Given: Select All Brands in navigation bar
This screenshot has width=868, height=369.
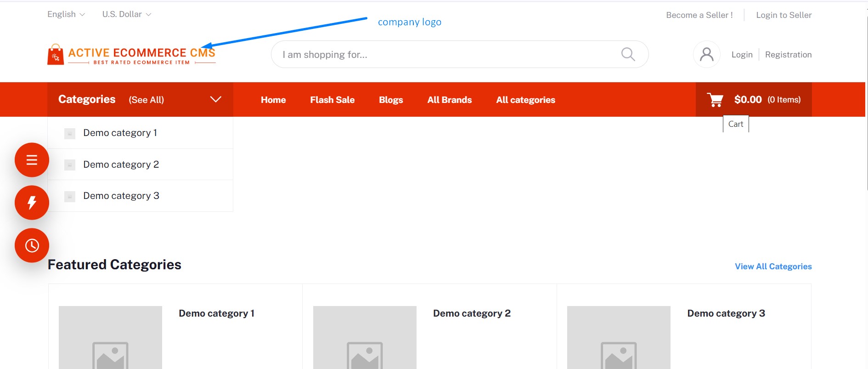Looking at the screenshot, I should (x=449, y=100).
